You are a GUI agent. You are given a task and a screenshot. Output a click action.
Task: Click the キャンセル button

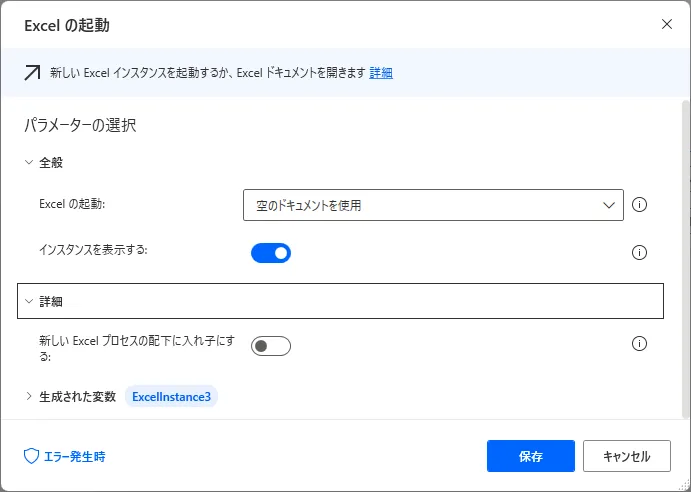pyautogui.click(x=627, y=456)
